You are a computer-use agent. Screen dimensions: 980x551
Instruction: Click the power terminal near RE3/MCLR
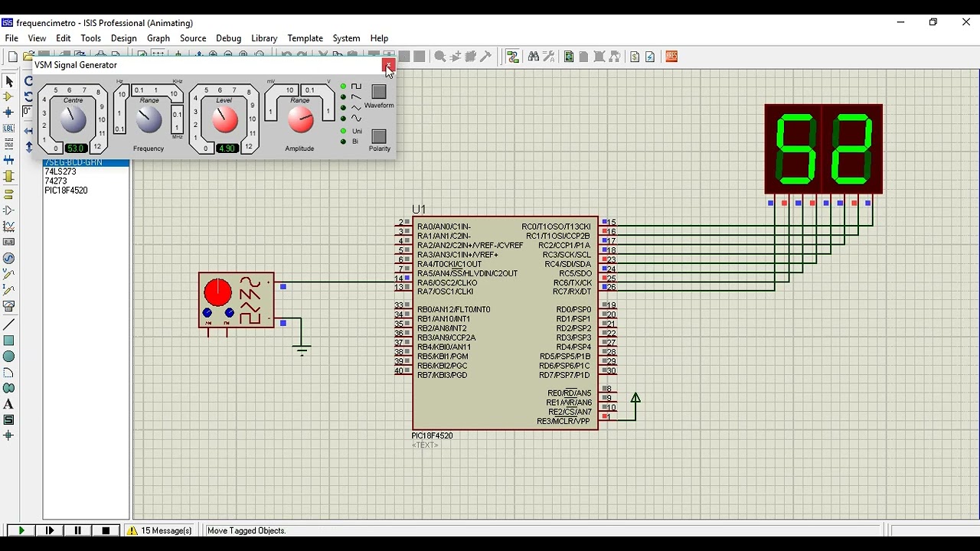point(635,398)
